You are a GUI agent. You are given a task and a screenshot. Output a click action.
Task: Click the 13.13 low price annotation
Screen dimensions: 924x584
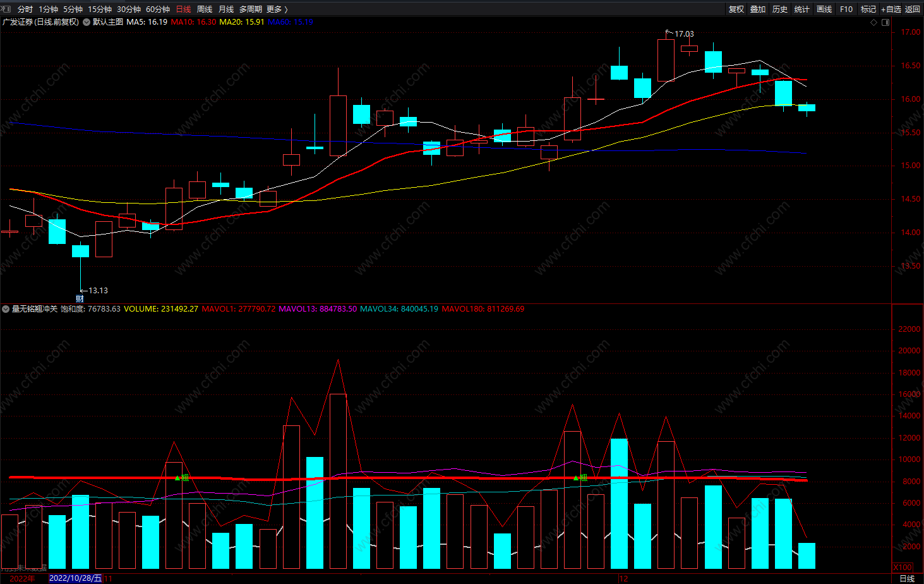[98, 291]
